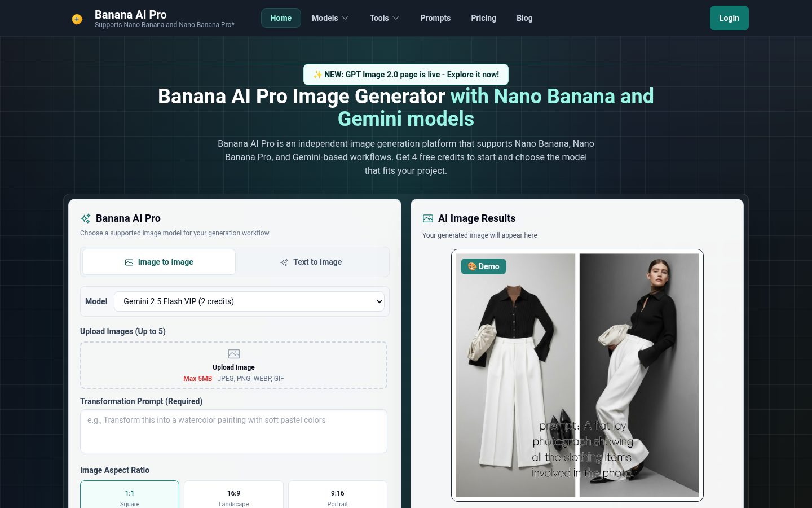The width and height of the screenshot is (812, 508).
Task: Open the GPT Image 2.0 announcement banner
Action: [406, 75]
